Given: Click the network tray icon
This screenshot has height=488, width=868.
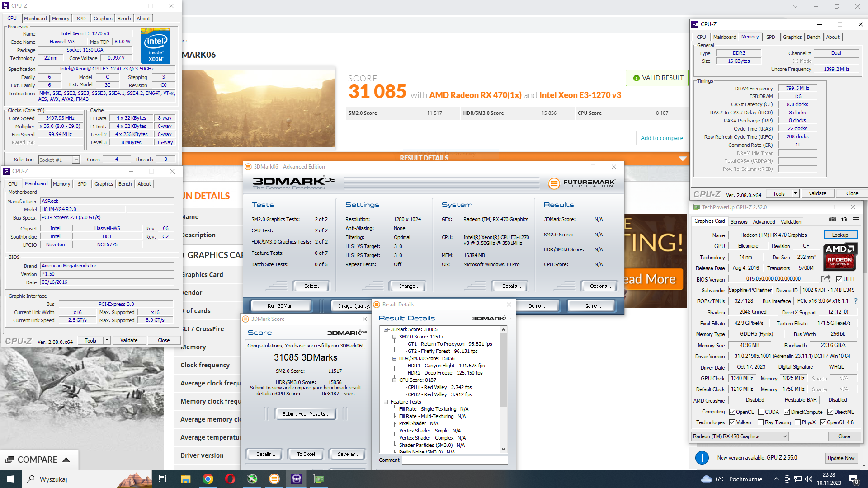Looking at the screenshot, I should pos(798,479).
